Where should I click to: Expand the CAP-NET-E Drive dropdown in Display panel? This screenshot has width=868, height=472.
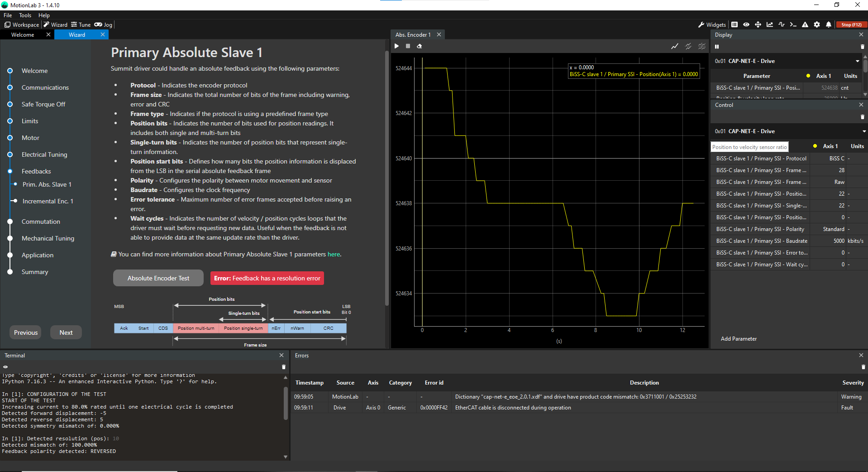click(857, 61)
